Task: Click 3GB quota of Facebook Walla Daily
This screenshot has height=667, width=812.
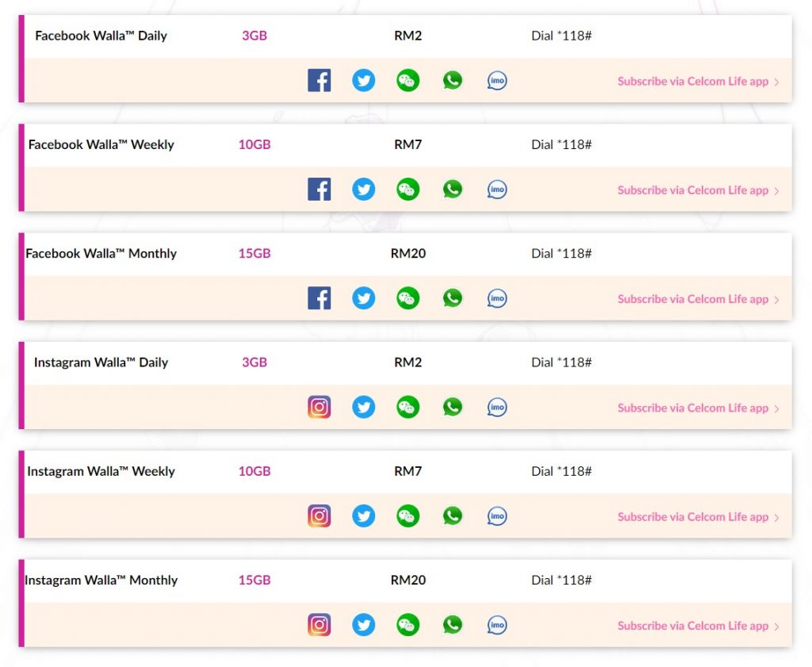Action: (255, 36)
